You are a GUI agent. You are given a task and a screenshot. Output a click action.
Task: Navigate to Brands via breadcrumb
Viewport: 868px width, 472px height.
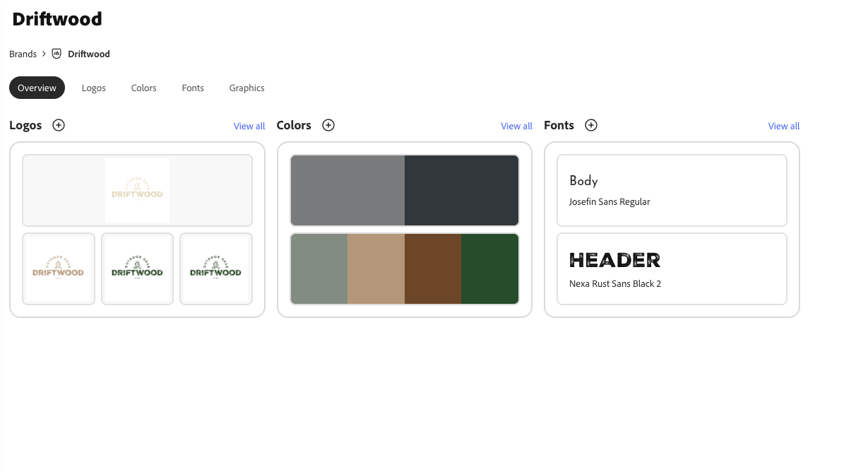(x=23, y=54)
